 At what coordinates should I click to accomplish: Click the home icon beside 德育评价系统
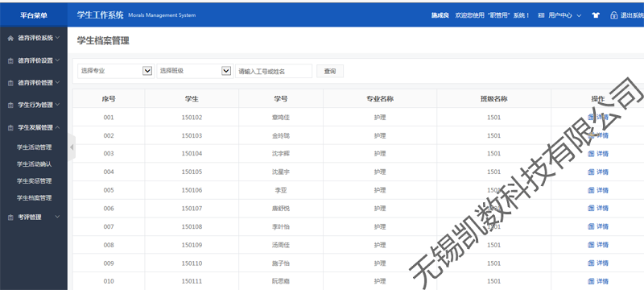pyautogui.click(x=10, y=38)
